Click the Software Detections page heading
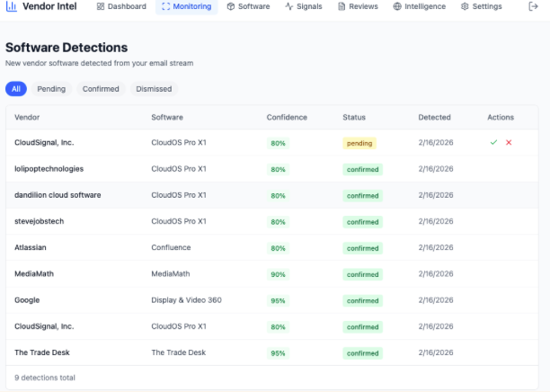 (67, 48)
